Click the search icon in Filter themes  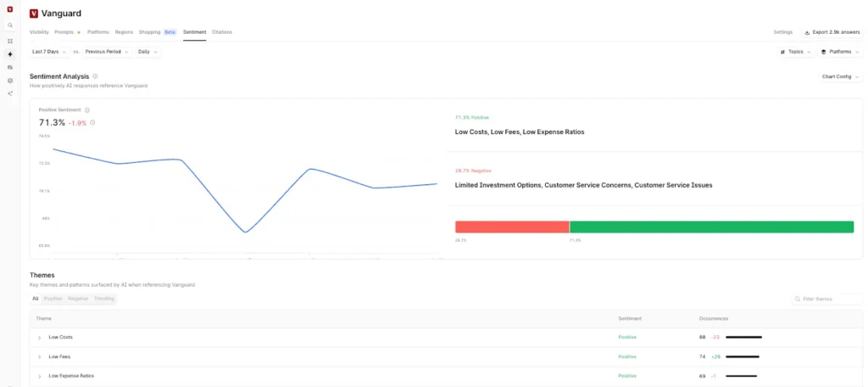798,299
